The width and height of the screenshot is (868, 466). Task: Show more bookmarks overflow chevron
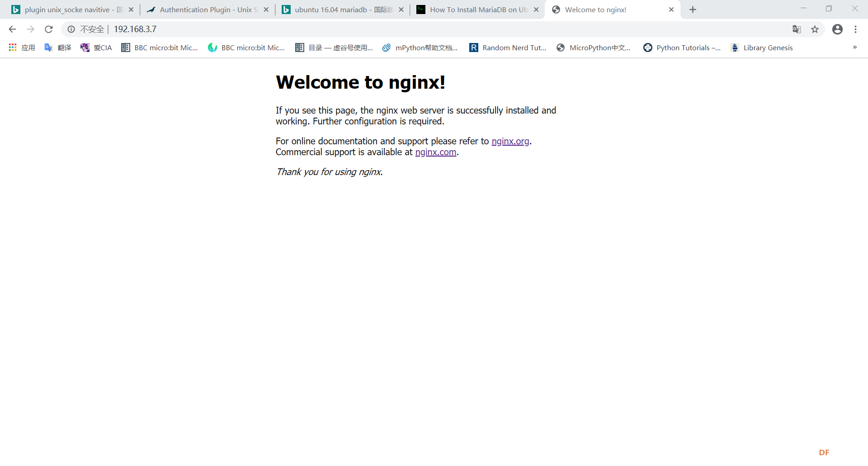click(x=855, y=47)
